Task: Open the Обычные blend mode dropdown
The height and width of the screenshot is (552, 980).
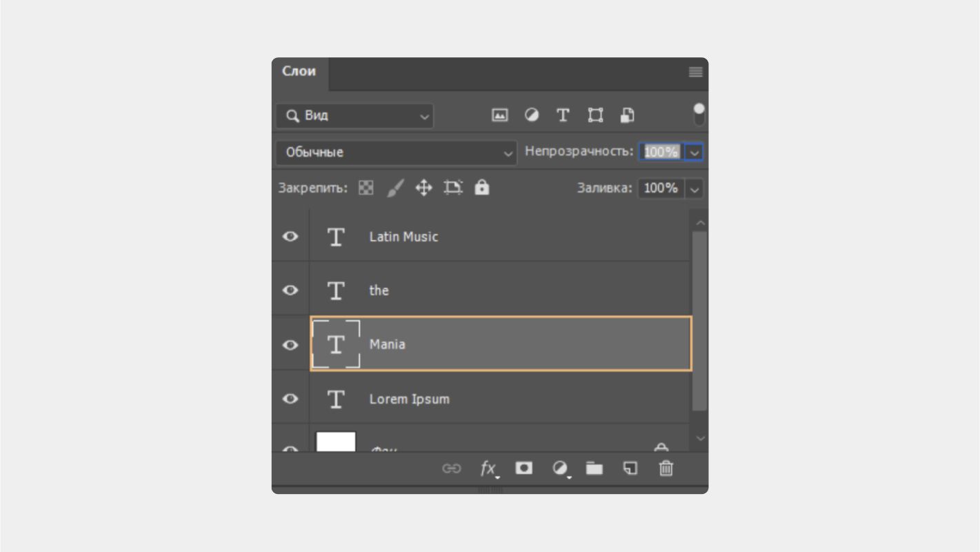Action: click(x=395, y=152)
